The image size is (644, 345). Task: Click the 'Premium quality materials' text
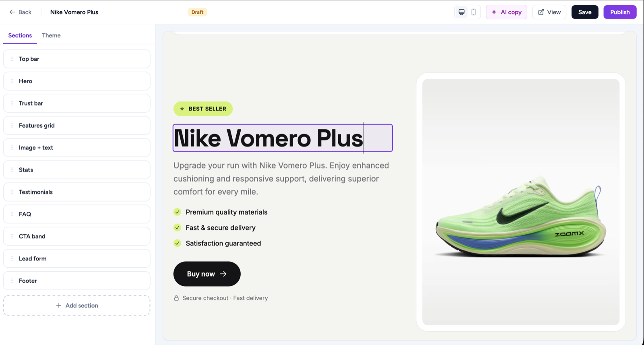pos(227,212)
